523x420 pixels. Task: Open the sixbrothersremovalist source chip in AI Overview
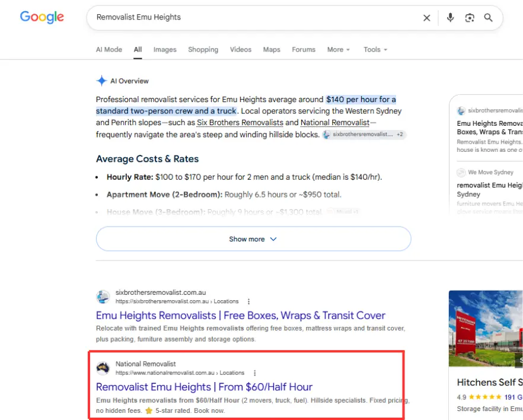tap(363, 134)
